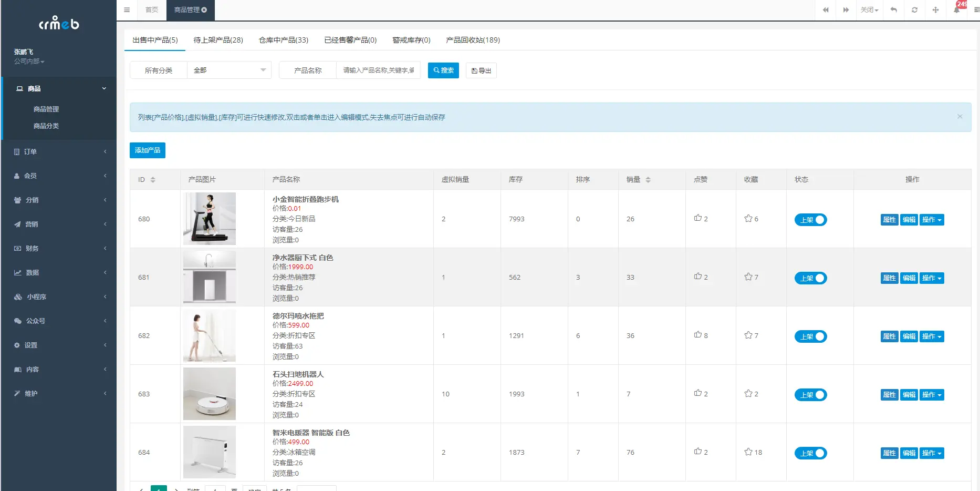Switch to the 已经售罄产品(0) tab
The height and width of the screenshot is (491, 980).
coord(350,40)
